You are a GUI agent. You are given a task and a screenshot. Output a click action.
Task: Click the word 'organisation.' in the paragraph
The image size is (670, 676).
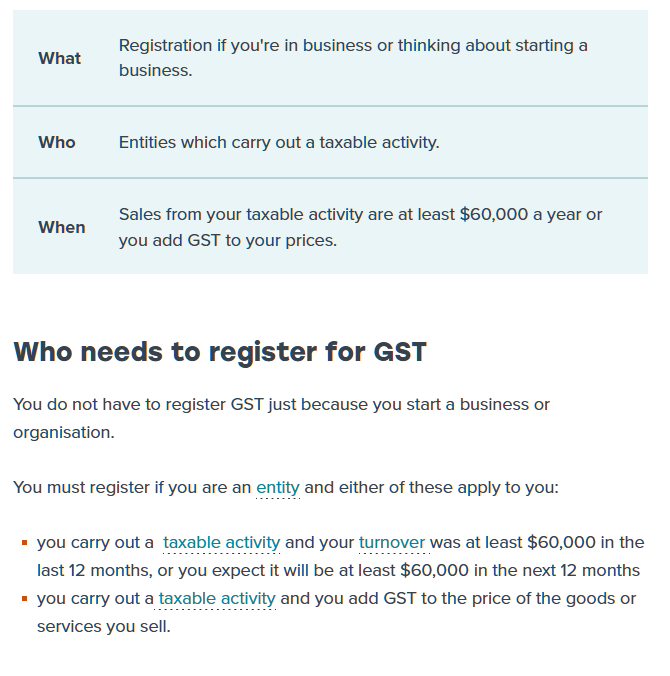coord(64,432)
